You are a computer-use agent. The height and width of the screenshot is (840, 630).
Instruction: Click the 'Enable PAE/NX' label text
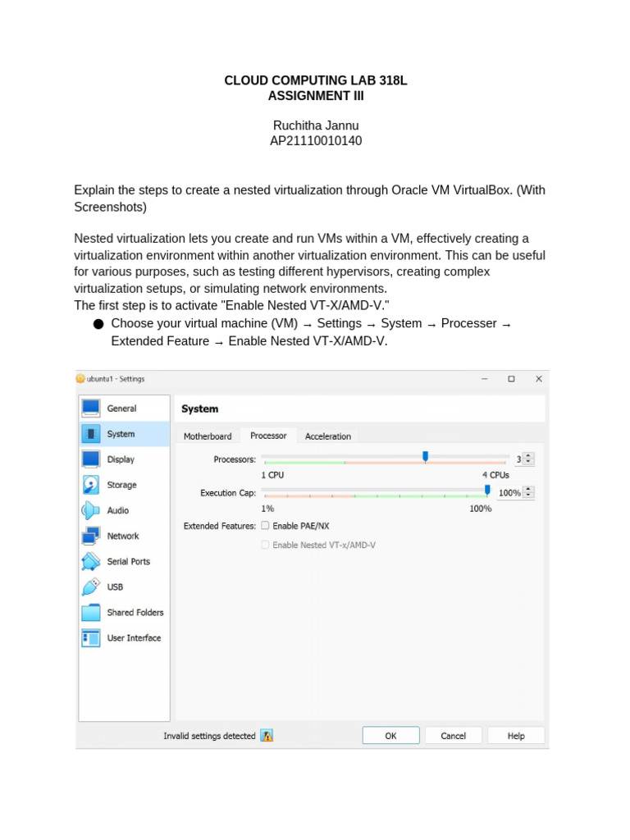click(x=301, y=526)
